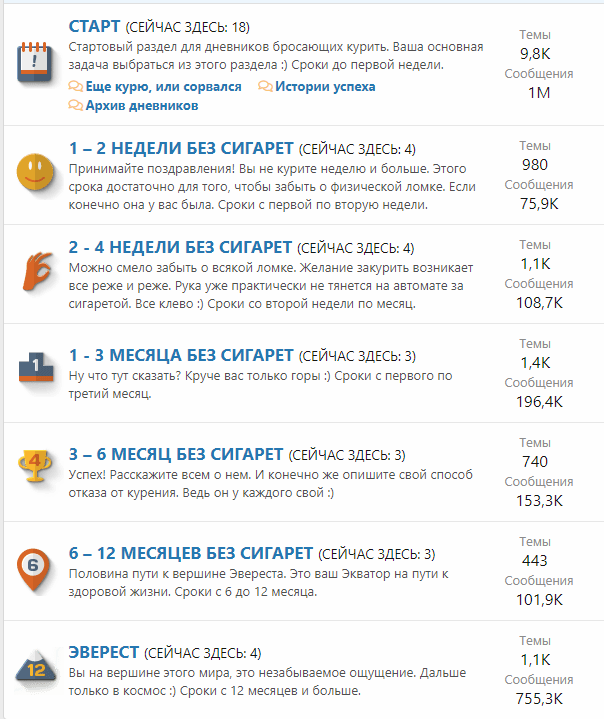Image resolution: width=604 pixels, height=719 pixels.
Task: Open subforum Еще курю, или сорвался
Action: pyautogui.click(x=163, y=87)
